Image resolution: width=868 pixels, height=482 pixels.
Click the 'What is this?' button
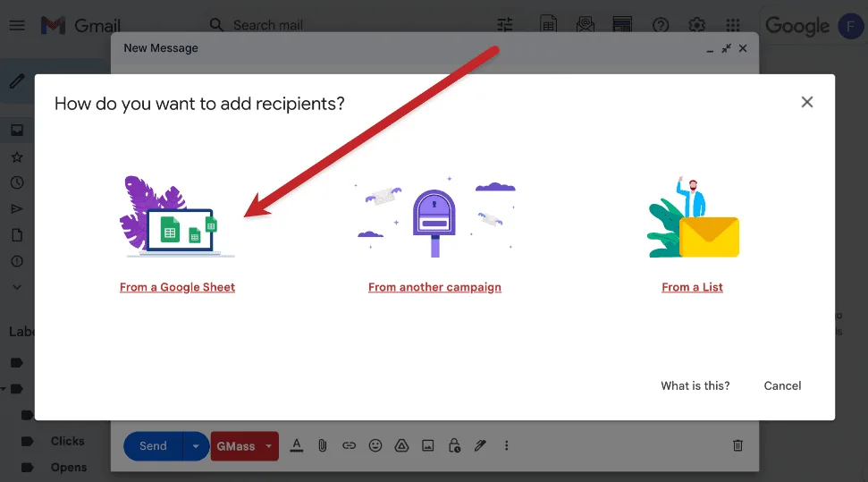[x=695, y=385]
